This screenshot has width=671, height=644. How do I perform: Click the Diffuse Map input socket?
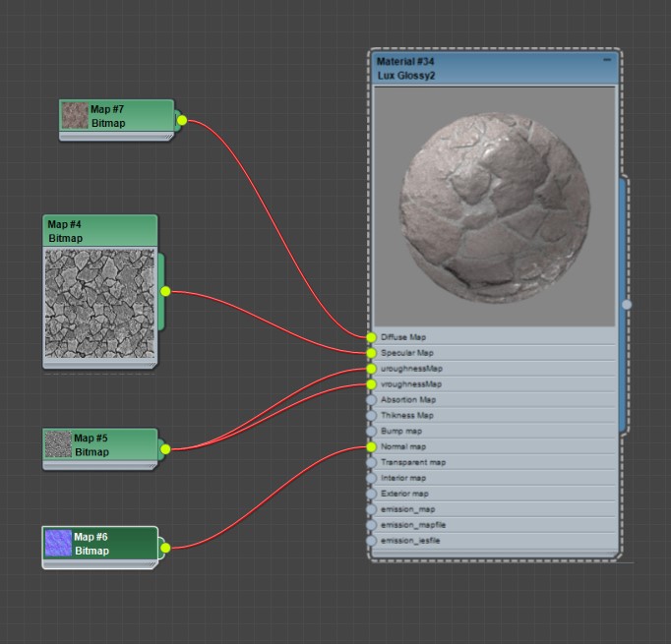371,337
